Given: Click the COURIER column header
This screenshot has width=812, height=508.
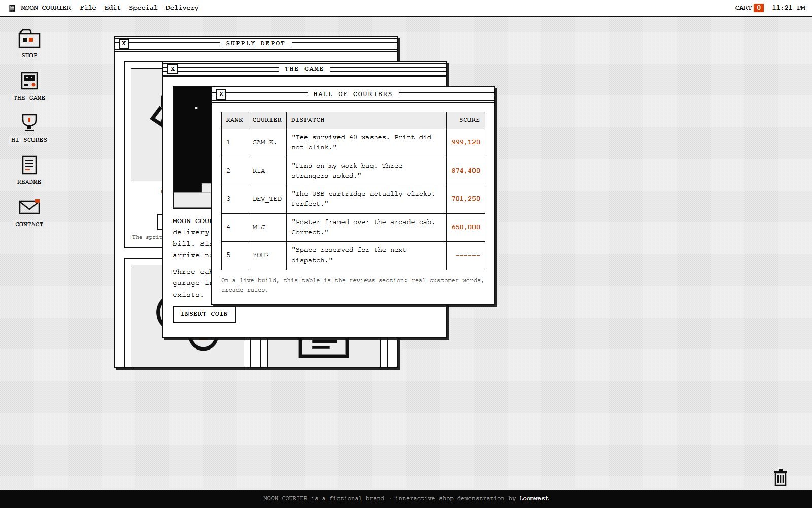Looking at the screenshot, I should [267, 120].
